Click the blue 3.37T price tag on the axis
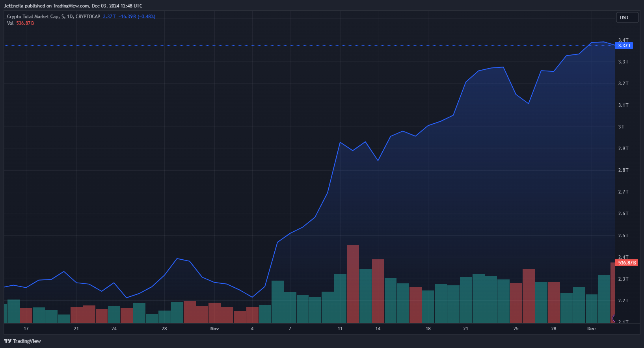Screen dimensions: 644x348 click(624, 46)
